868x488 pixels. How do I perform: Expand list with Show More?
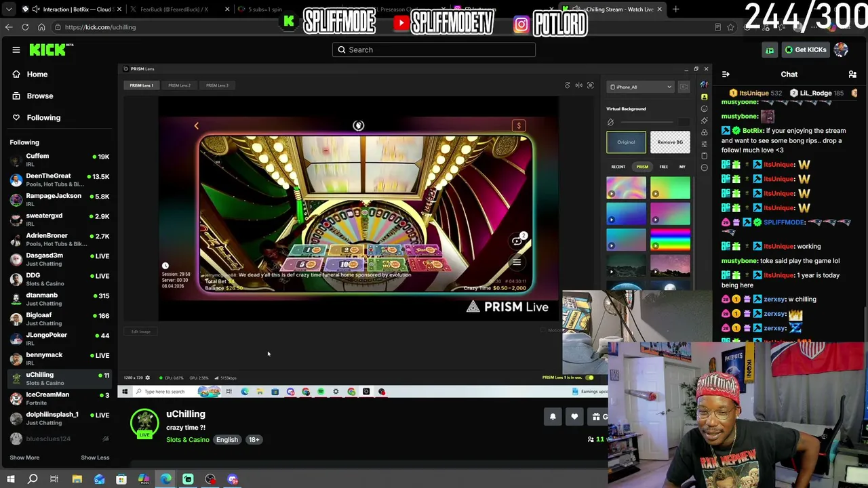tap(24, 457)
